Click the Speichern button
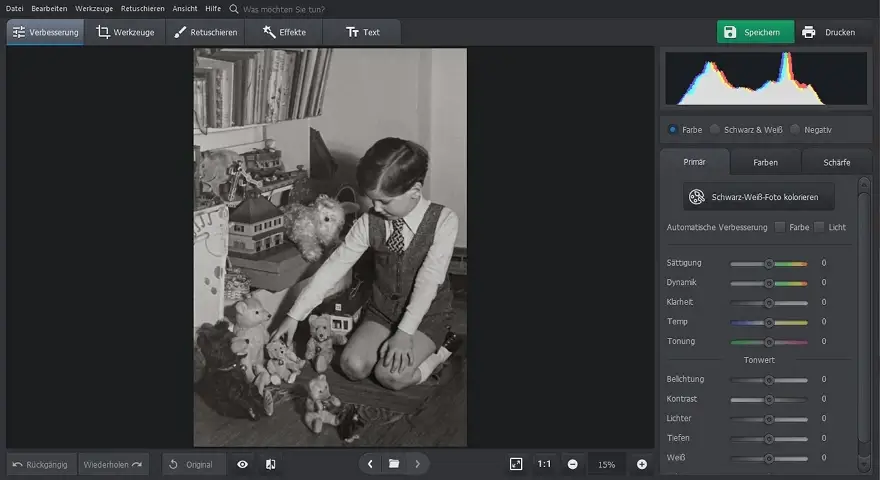The width and height of the screenshot is (880, 480). coord(755,32)
